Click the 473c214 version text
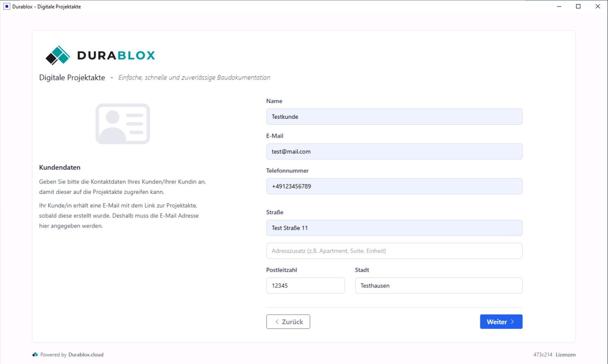Image resolution: width=608 pixels, height=364 pixels. [x=542, y=355]
